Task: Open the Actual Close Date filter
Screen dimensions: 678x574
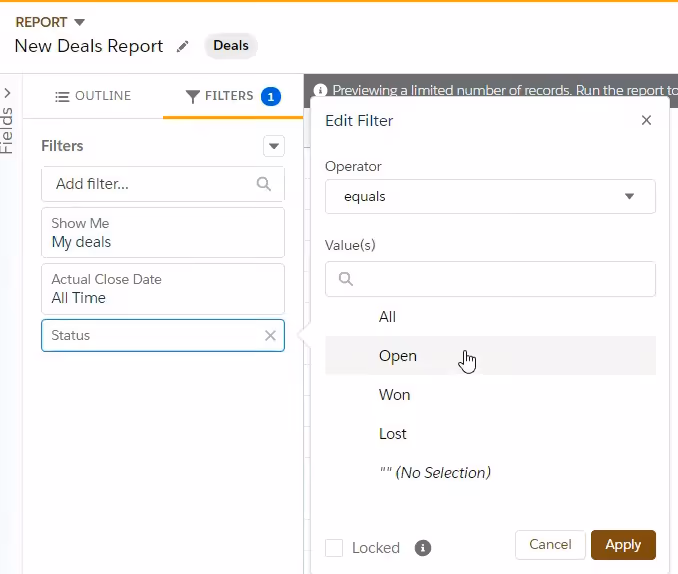Action: pyautogui.click(x=163, y=289)
